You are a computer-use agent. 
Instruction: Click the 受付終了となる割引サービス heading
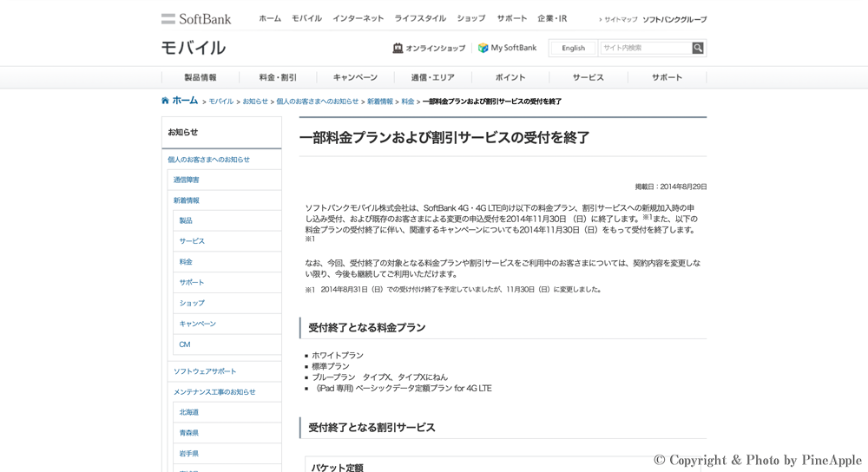pos(372,428)
